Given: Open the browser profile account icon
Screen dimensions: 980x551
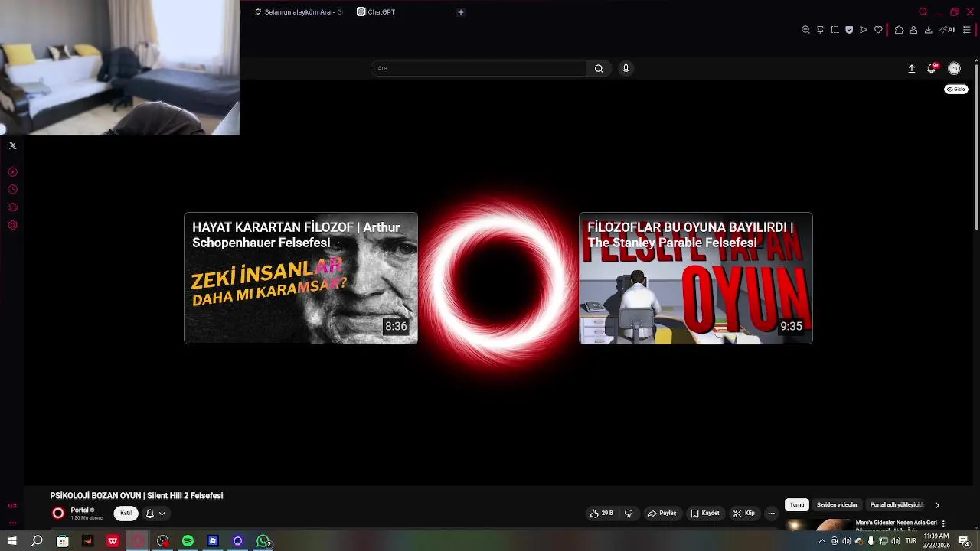Looking at the screenshot, I should tap(913, 30).
